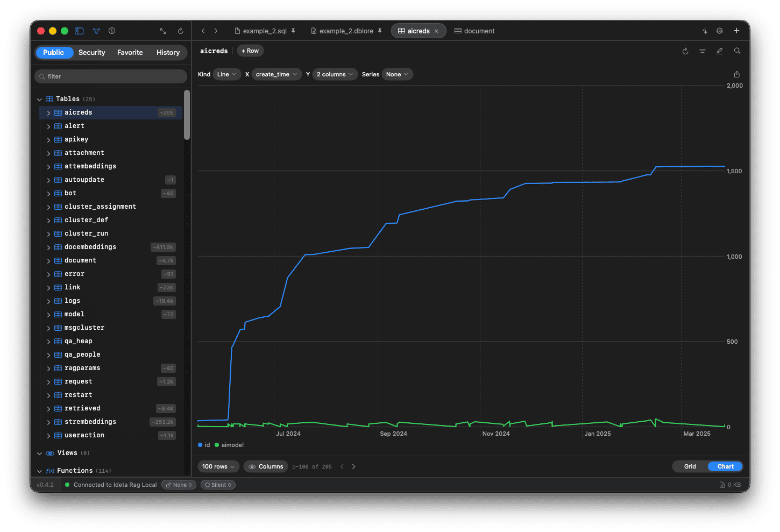
Task: Toggle the sidebar panel icon
Action: click(x=79, y=31)
